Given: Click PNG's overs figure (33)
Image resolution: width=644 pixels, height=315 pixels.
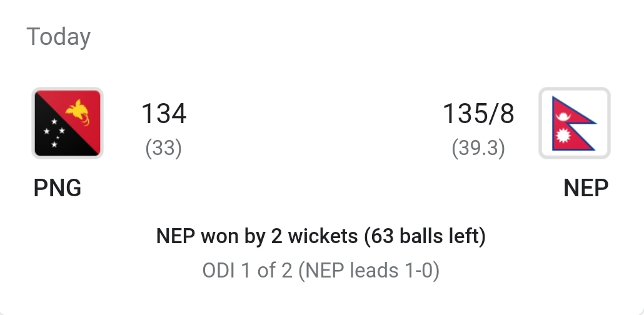Looking at the screenshot, I should coord(163,148).
